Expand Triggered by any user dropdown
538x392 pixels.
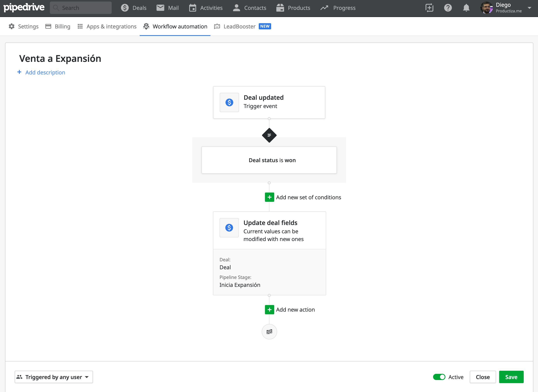(54, 377)
